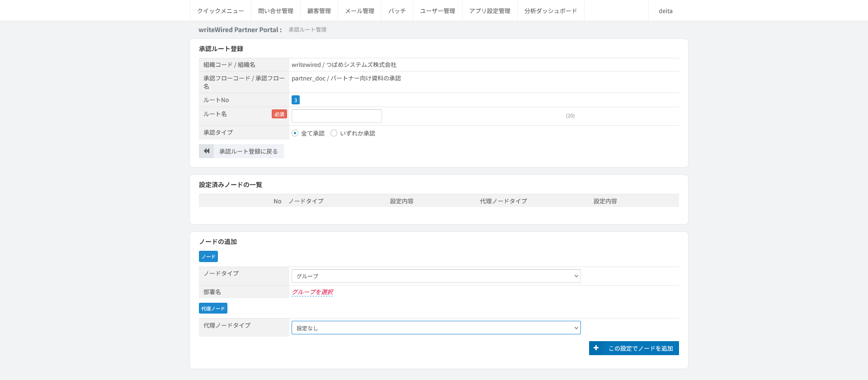Click the writeWired Partner Portal title
This screenshot has height=380, width=868.
pyautogui.click(x=240, y=30)
